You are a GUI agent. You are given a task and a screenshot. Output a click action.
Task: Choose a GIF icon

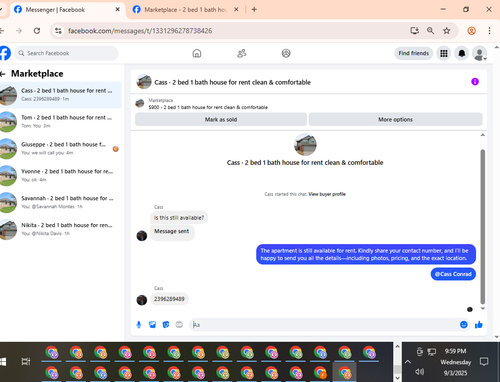pos(179,325)
